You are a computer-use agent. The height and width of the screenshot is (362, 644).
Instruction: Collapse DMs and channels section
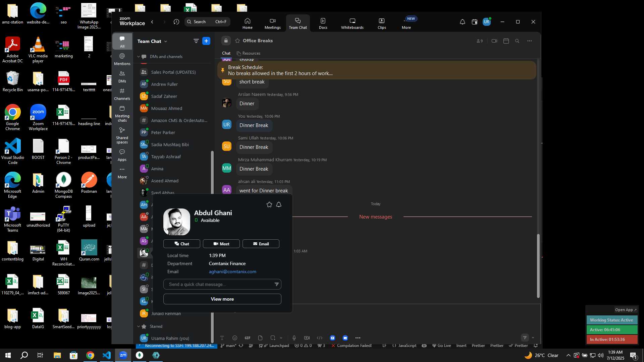(x=139, y=57)
